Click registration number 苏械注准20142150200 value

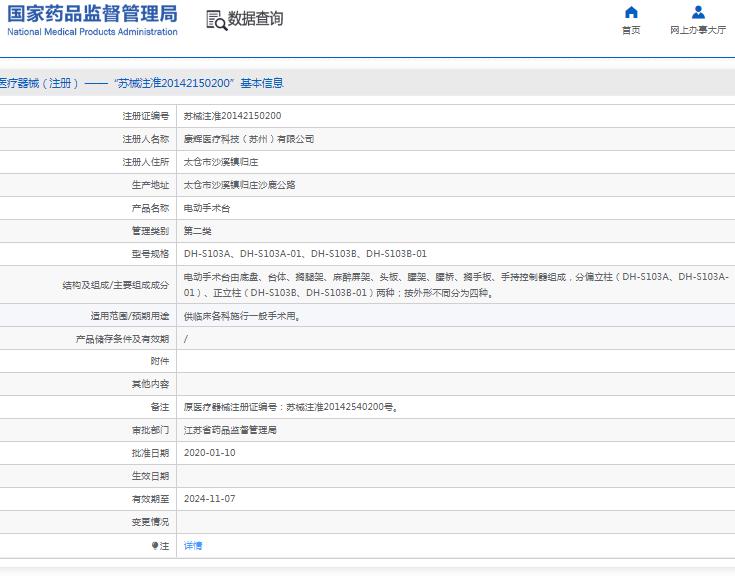232,116
